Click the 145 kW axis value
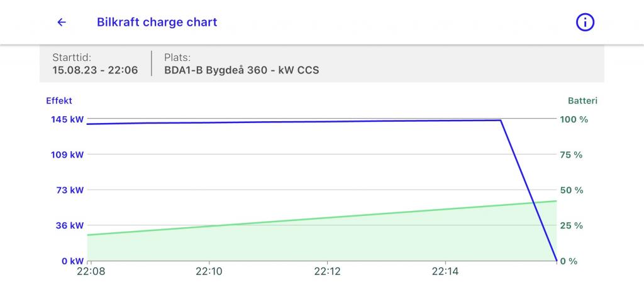Viewport: 644px width, 297px height. pyautogui.click(x=67, y=119)
